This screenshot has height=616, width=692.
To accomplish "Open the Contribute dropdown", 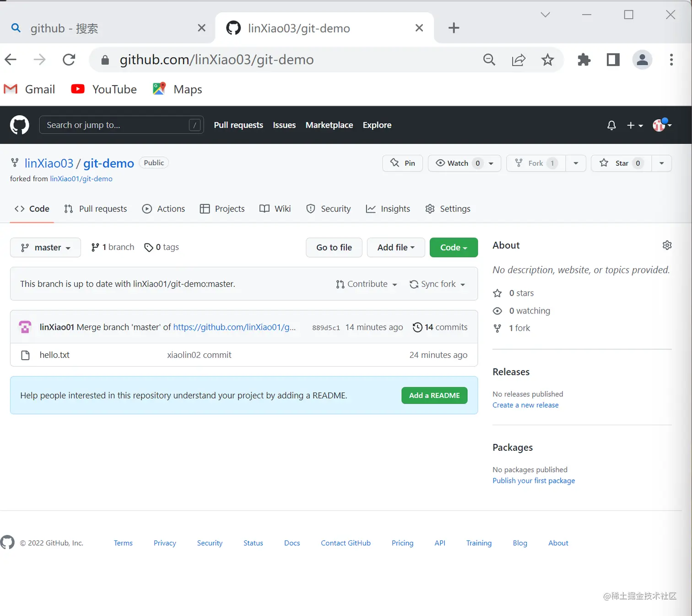I will point(367,284).
